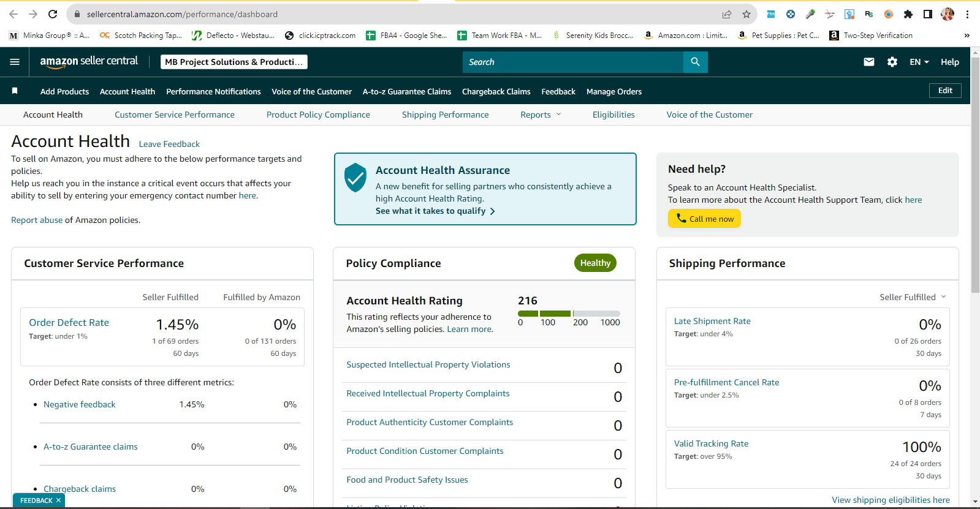980x509 pixels.
Task: Close the Feedback tab with X
Action: pos(59,500)
